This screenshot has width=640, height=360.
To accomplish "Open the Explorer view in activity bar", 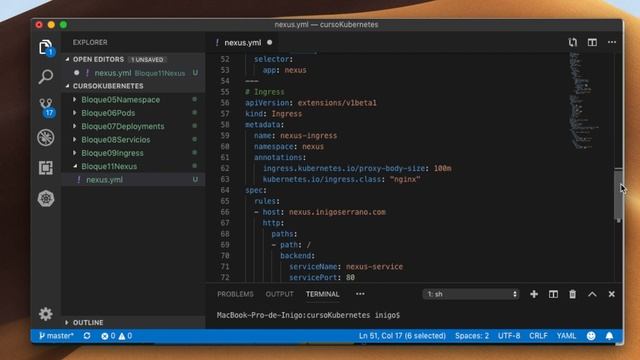I will [x=46, y=47].
